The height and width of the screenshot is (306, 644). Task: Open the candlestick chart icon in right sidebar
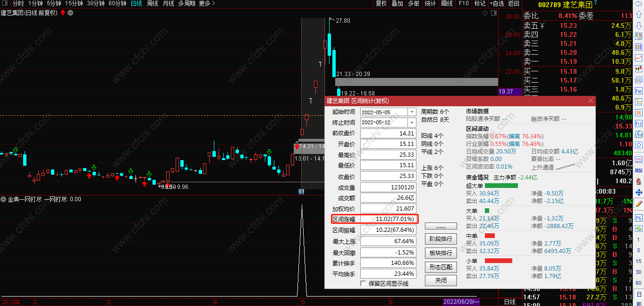[x=639, y=68]
